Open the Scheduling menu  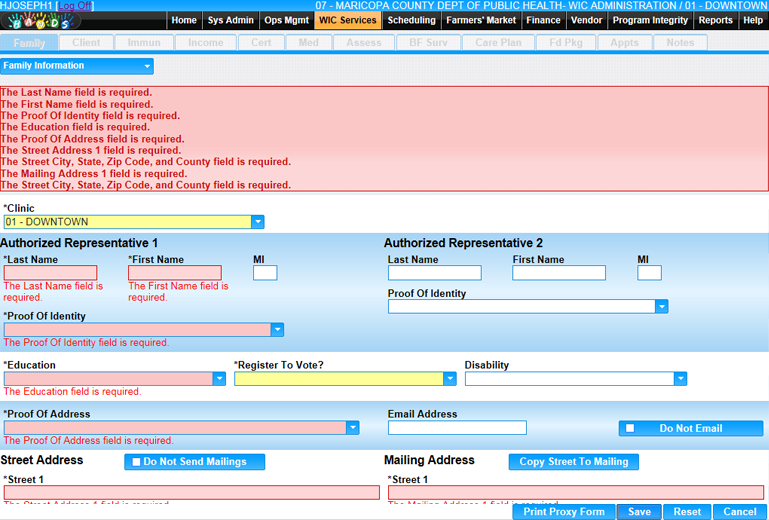(412, 20)
